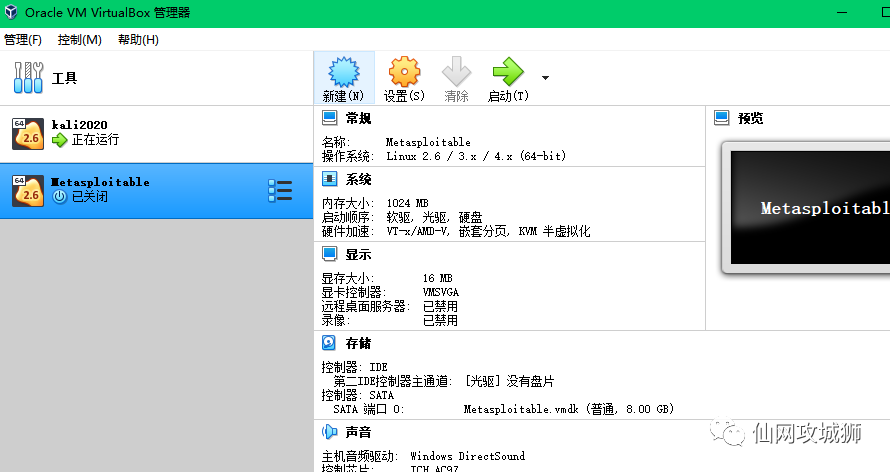Minimize the VirtualBox window

(x=842, y=12)
